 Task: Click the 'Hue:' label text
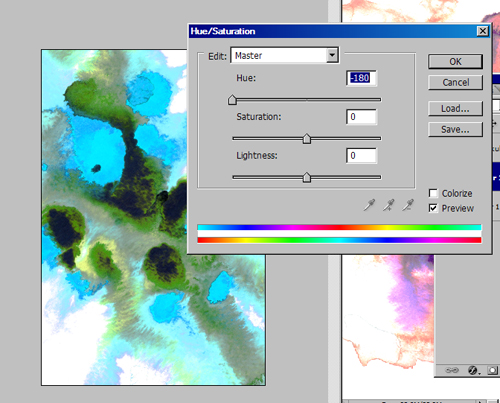tap(246, 78)
